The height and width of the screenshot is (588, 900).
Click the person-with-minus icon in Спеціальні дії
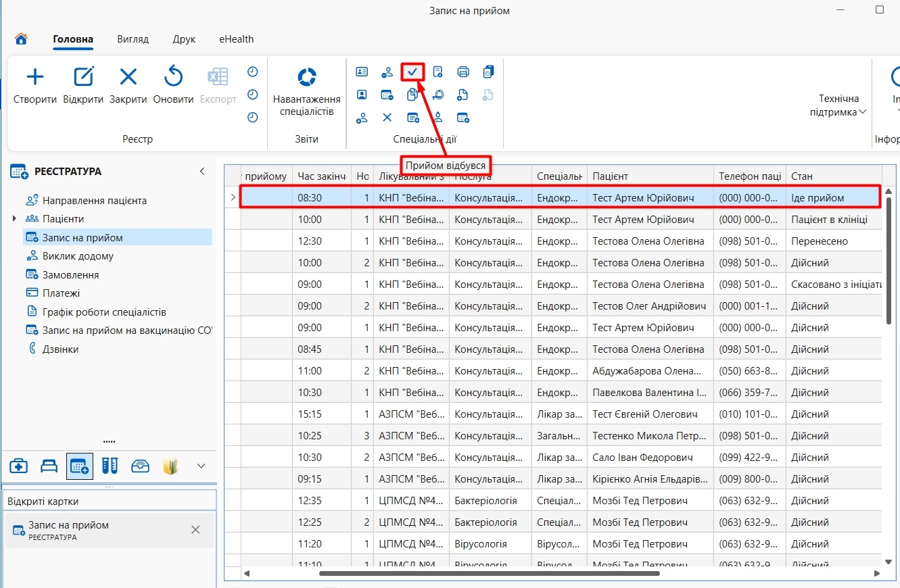pos(387,72)
